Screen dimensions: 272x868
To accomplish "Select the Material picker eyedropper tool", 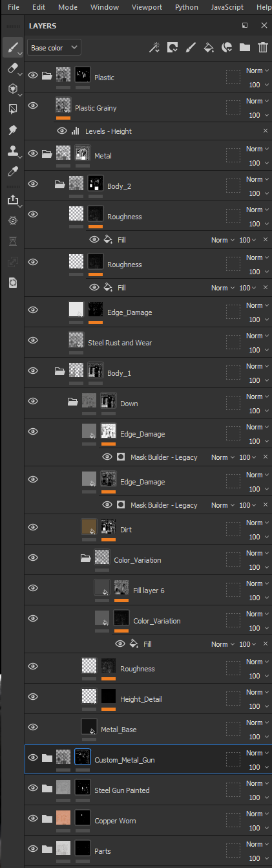I will (x=12, y=171).
